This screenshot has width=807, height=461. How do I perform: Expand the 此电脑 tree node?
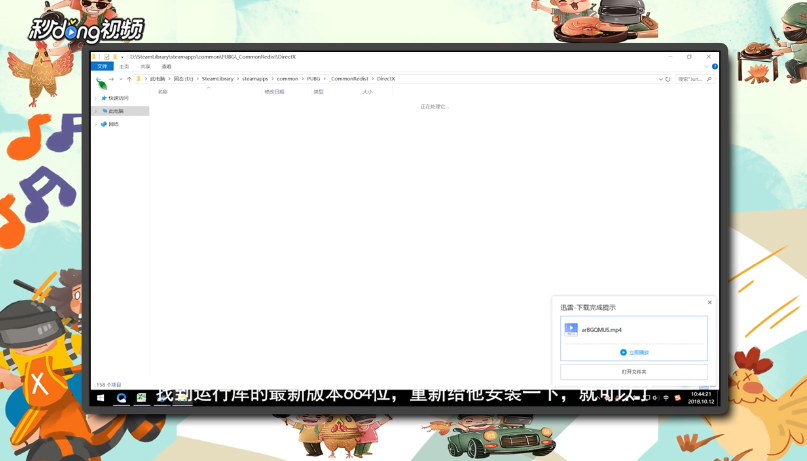tap(96, 111)
